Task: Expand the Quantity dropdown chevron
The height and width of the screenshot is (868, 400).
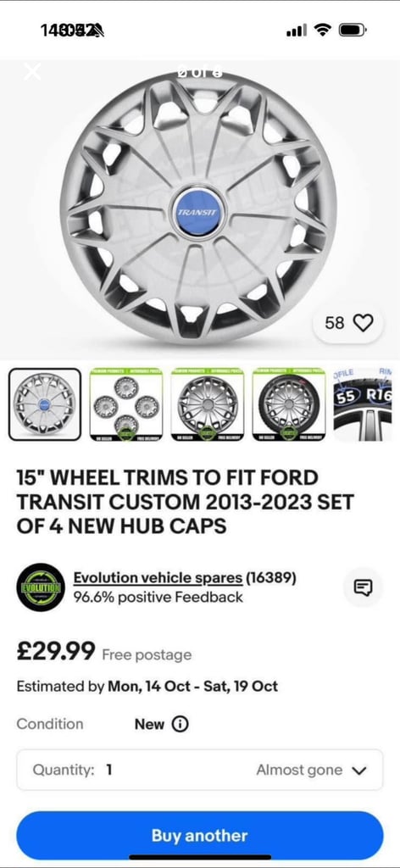Action: (359, 770)
